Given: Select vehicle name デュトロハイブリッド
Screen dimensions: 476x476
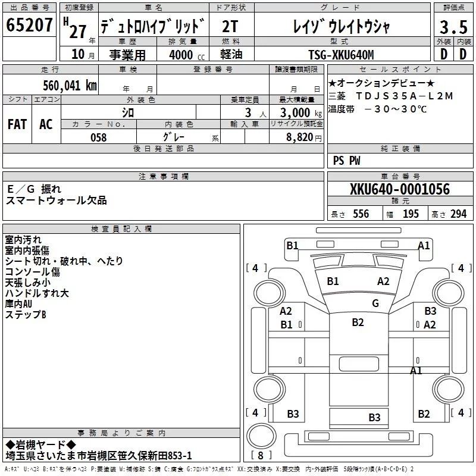Looking at the screenshot, I should point(153,26).
